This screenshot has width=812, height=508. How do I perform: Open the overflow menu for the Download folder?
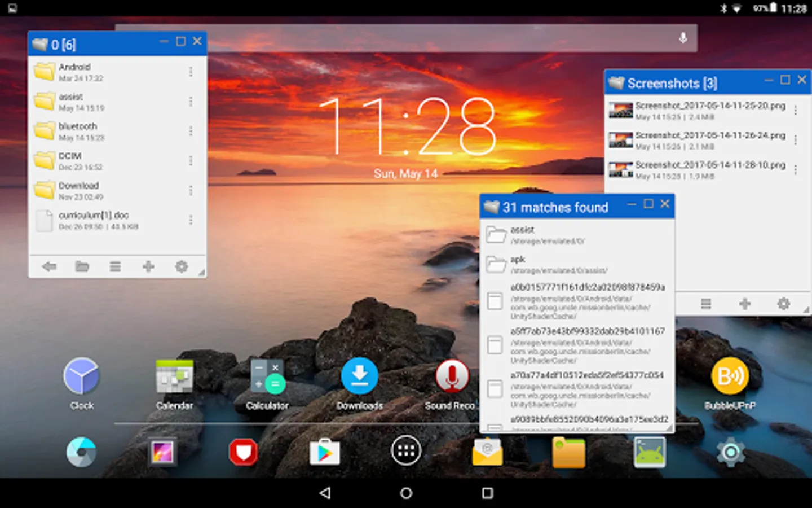pos(191,190)
